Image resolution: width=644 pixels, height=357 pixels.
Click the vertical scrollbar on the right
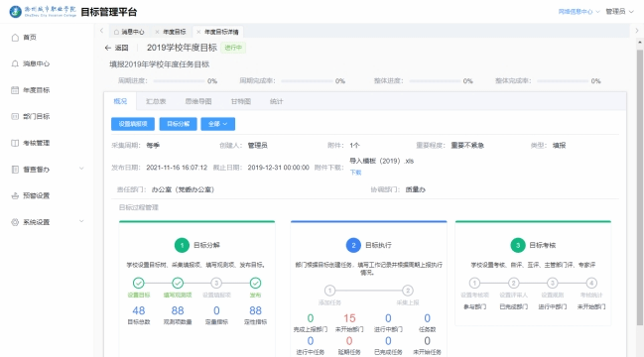tap(640, 187)
